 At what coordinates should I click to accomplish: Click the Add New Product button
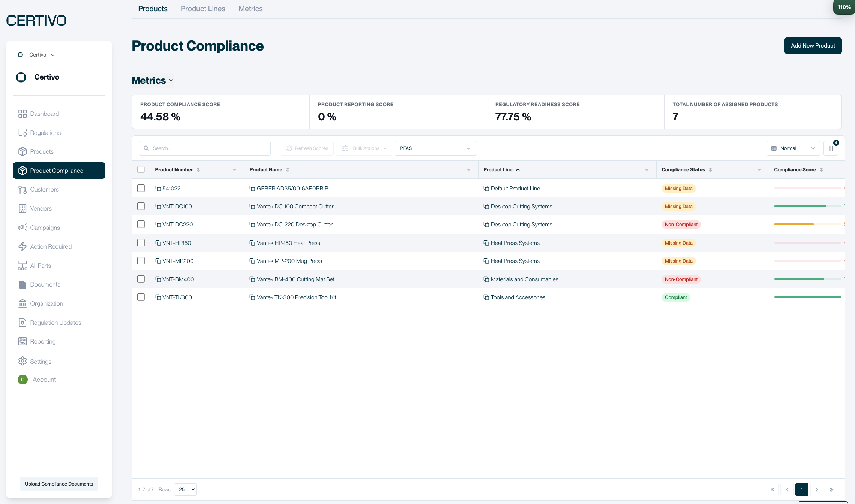(813, 46)
